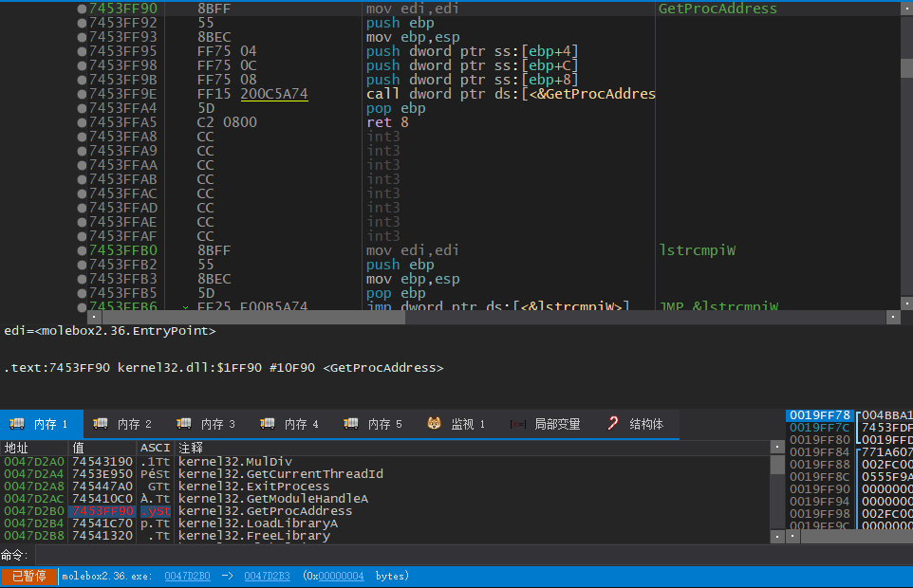The height and width of the screenshot is (588, 913).
Task: Follow the 0047D2B3 address link in status bar
Action: [267, 576]
